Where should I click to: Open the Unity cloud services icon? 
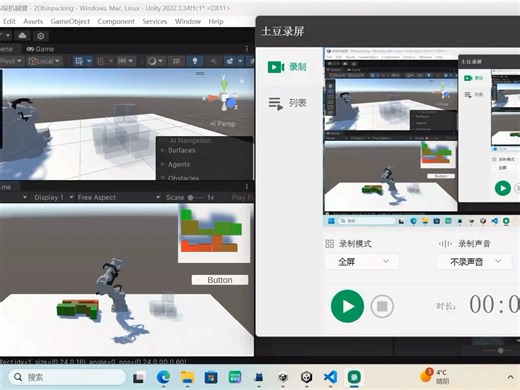click(22, 35)
